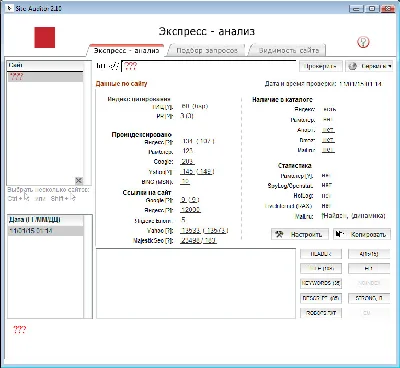Open the Видимость сайта tab

(x=289, y=50)
